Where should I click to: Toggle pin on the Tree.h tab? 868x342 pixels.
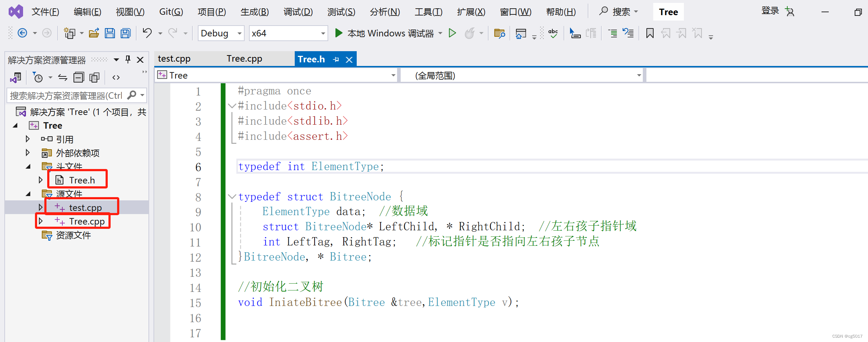coord(336,59)
